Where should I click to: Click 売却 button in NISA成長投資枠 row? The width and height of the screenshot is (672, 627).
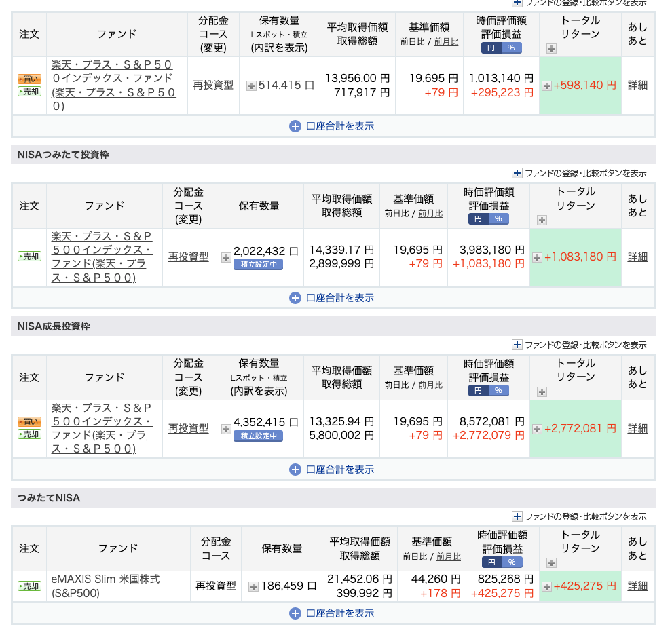click(29, 434)
